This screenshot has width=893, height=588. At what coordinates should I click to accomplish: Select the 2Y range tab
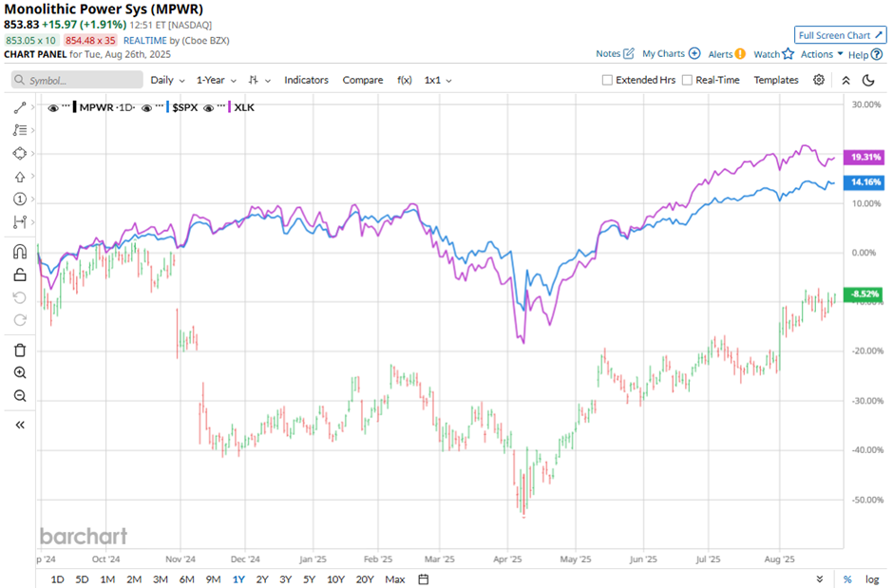pos(262,579)
